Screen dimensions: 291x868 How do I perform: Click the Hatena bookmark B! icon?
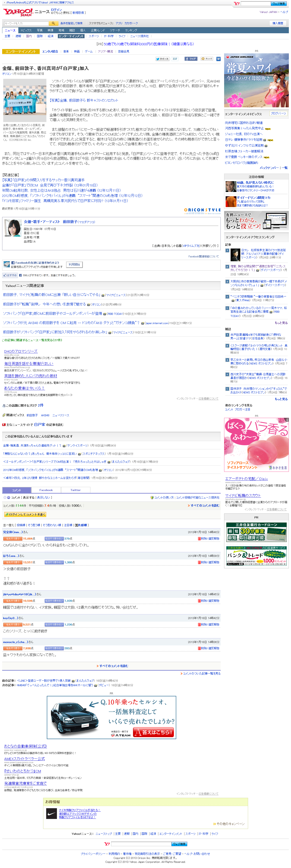(x=218, y=59)
